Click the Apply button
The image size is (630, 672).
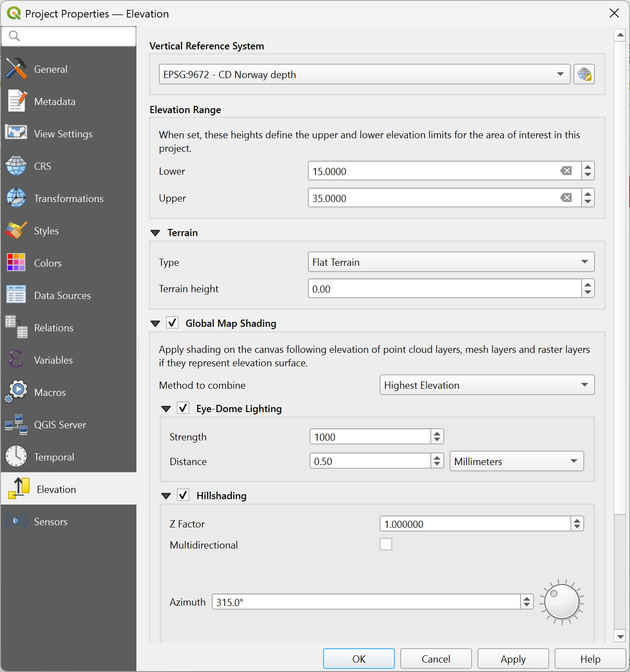coord(513,659)
